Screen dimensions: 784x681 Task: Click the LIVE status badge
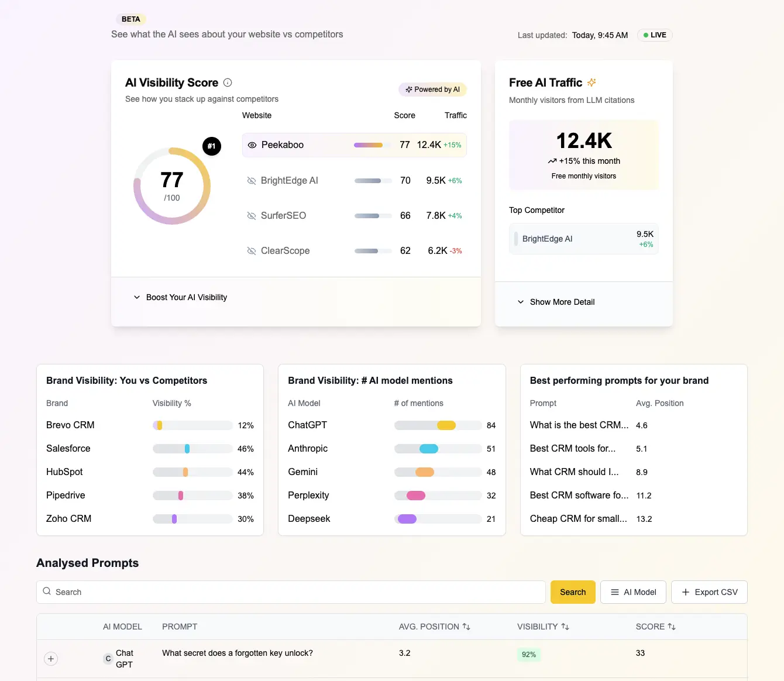coord(655,35)
